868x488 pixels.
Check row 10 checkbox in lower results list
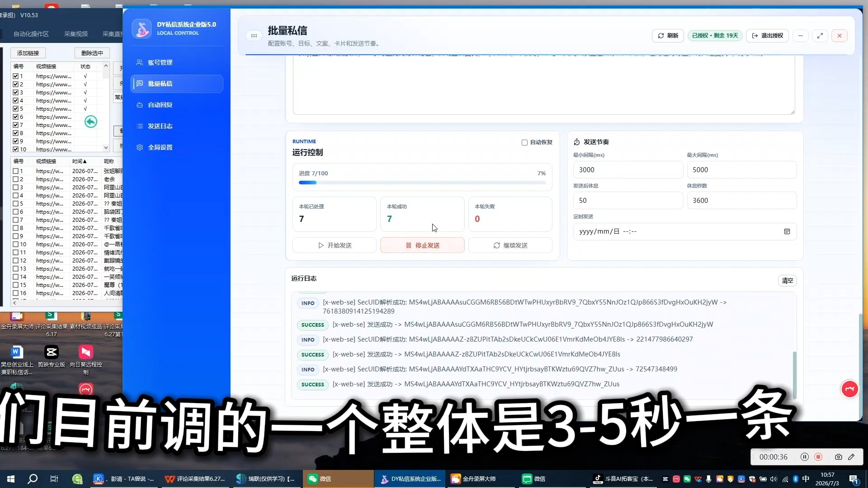pyautogui.click(x=15, y=244)
